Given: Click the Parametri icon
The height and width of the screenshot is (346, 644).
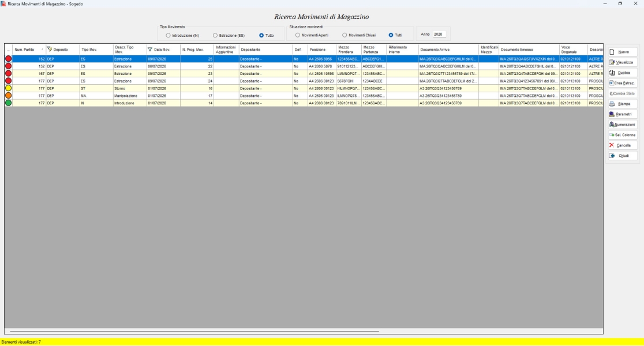Looking at the screenshot, I should 612,114.
